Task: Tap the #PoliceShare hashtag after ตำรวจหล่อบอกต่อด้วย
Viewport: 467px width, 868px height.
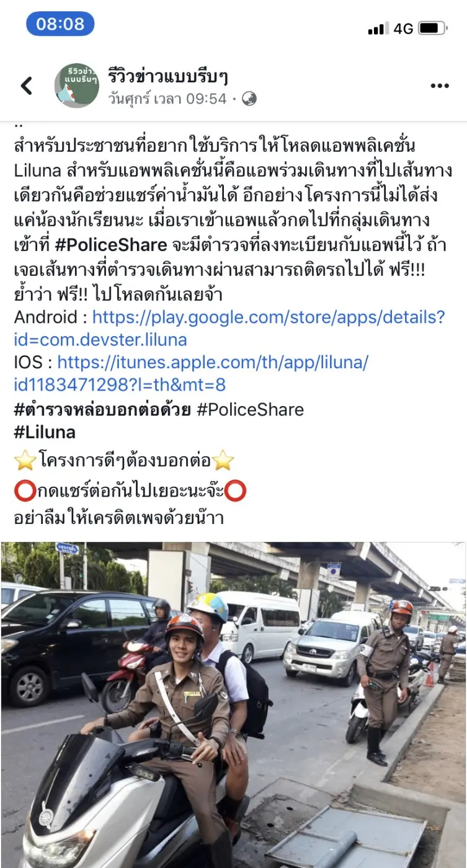Action: (x=251, y=409)
